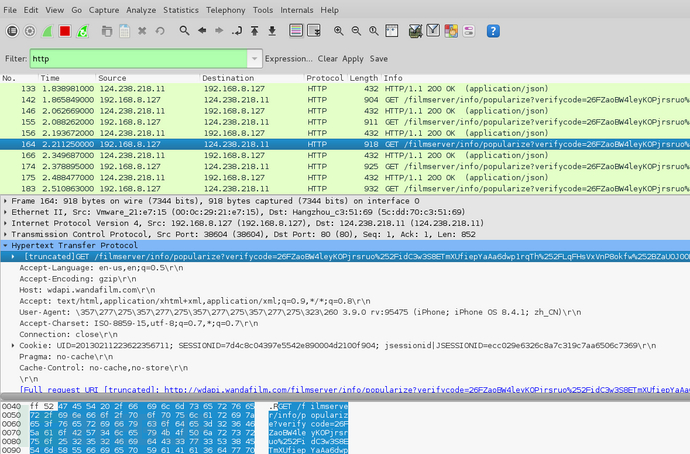The height and width of the screenshot is (454, 690).
Task: Edit display filters icon
Action: point(433,31)
